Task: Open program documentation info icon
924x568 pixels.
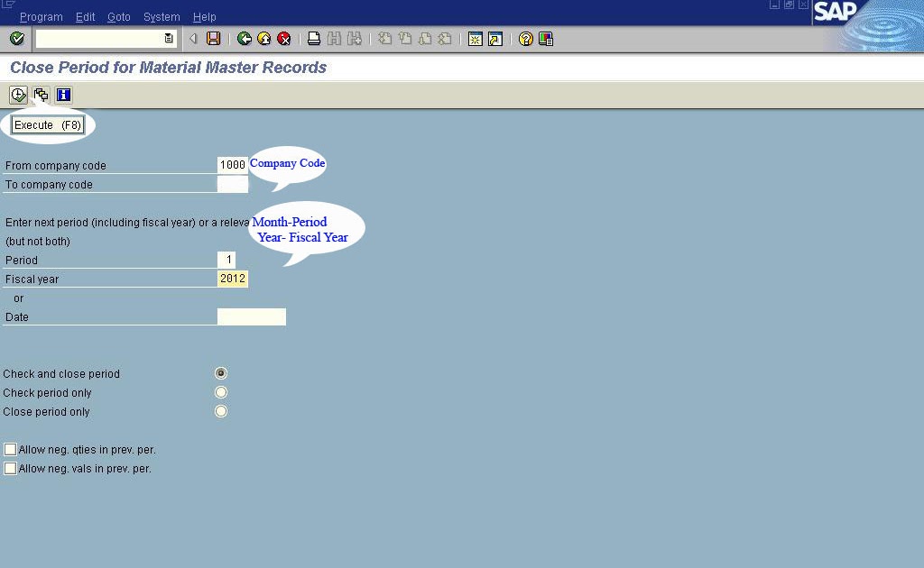Action: click(x=63, y=95)
